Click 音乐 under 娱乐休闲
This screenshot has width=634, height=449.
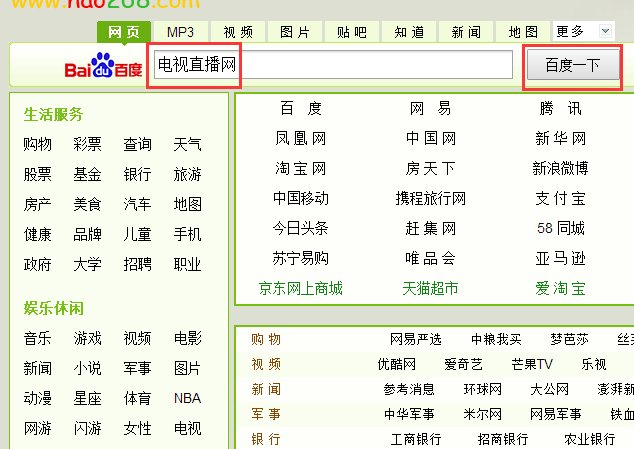pyautogui.click(x=38, y=338)
